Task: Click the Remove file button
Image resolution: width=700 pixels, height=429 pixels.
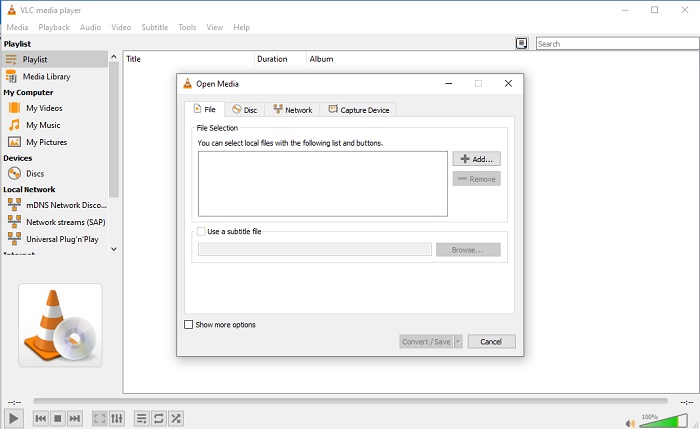Action: (476, 179)
